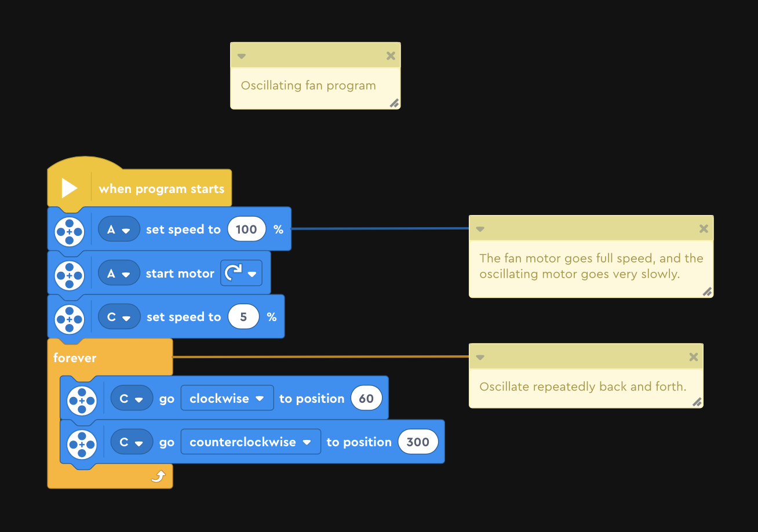Click motor icon on A start motor block
The image size is (758, 532).
click(70, 275)
